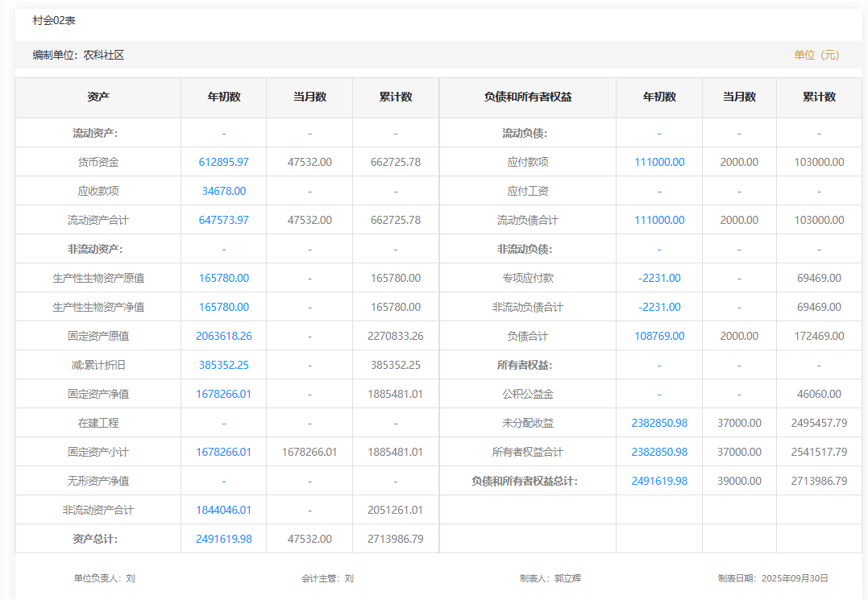868x600 pixels.
Task: Click the 资产 column header
Action: (x=98, y=97)
